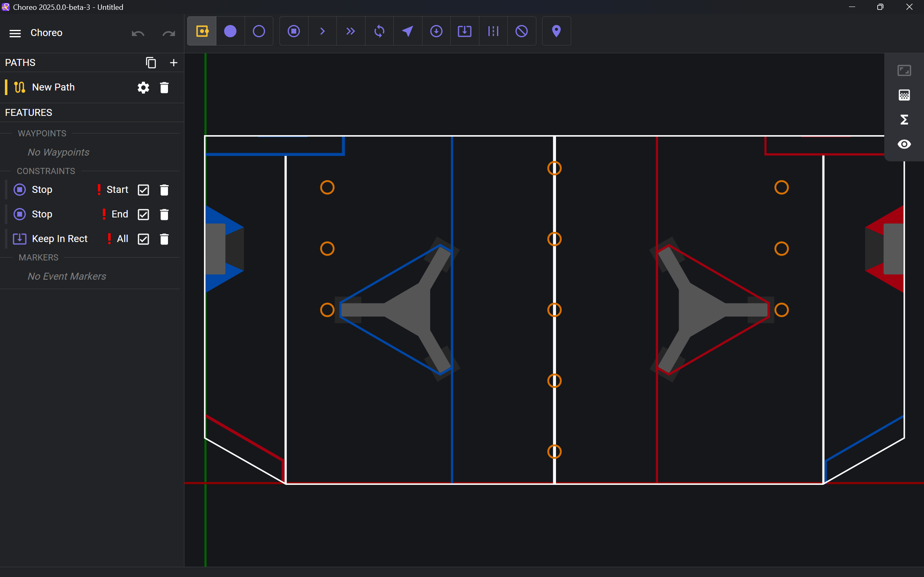Open the main hamburger menu
Viewport: 924px width, 577px height.
click(15, 33)
